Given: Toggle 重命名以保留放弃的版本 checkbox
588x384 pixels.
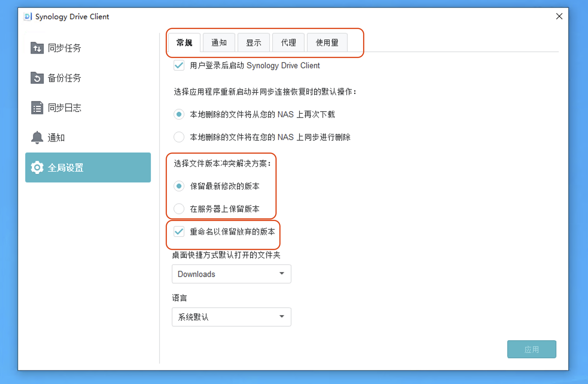Looking at the screenshot, I should [x=179, y=231].
